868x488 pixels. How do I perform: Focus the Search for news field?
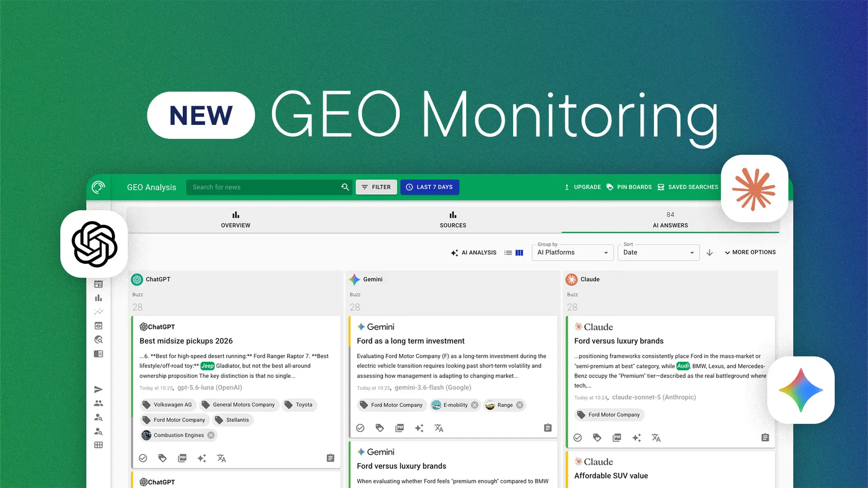point(263,187)
